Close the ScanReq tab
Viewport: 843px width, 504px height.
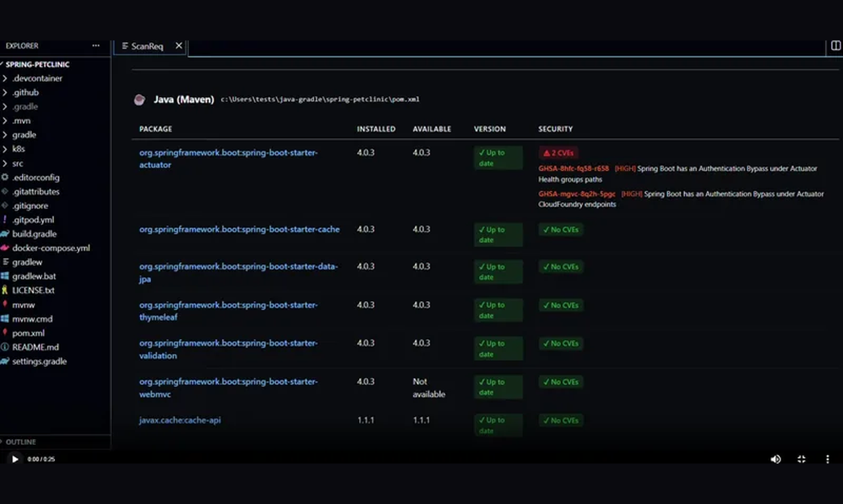(x=179, y=46)
